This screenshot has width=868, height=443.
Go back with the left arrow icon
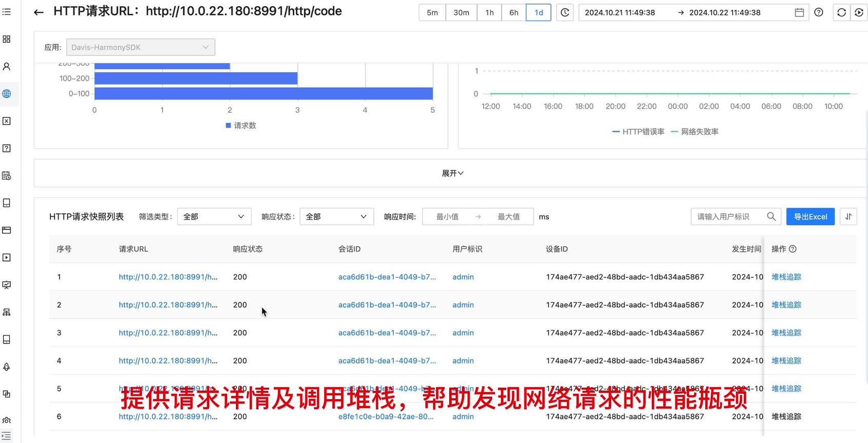tap(38, 12)
